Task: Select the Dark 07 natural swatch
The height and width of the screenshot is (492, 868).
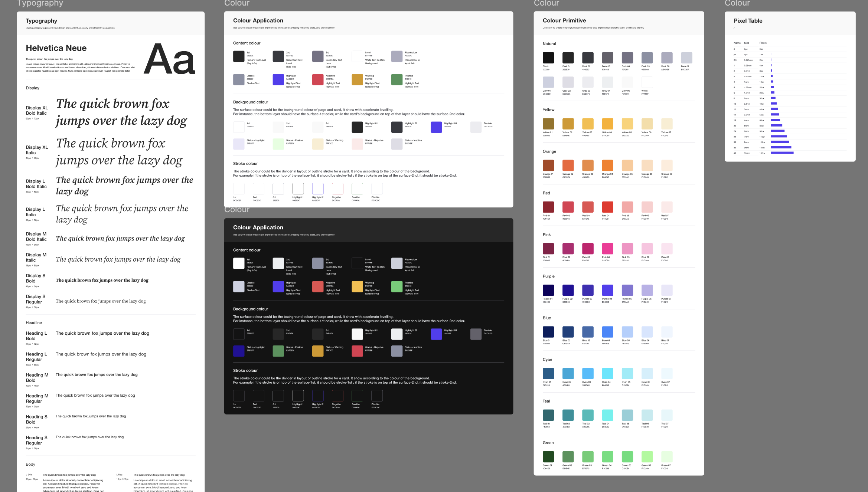Action: coord(687,58)
